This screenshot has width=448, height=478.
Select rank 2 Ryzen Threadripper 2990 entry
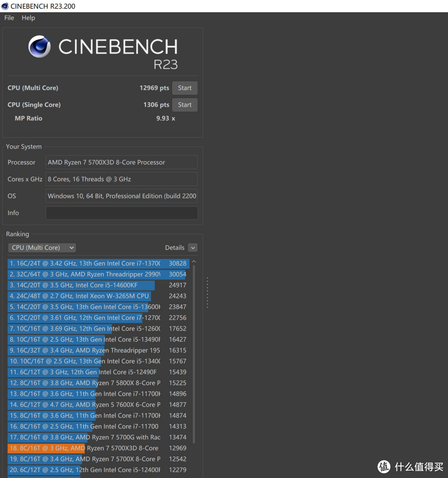click(98, 274)
